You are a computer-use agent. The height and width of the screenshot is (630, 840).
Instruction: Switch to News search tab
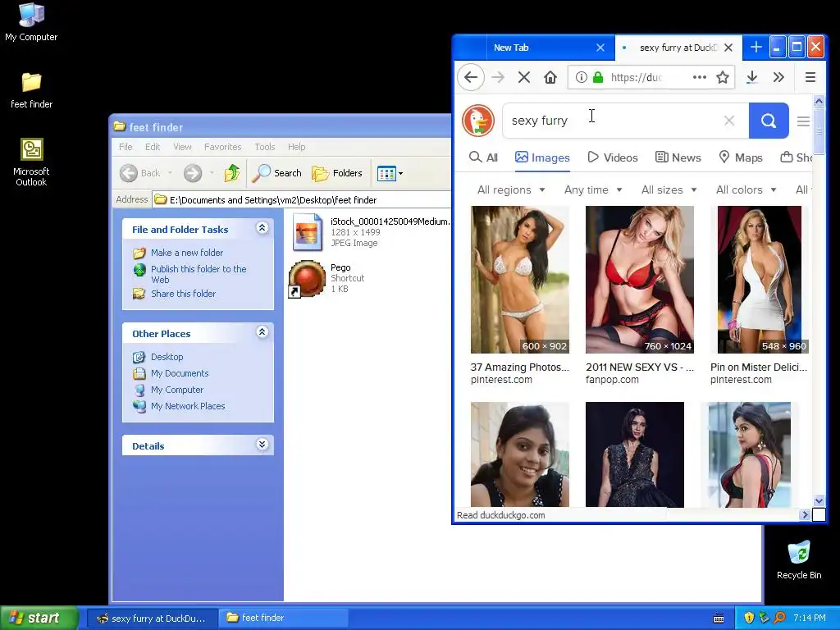pos(678,157)
